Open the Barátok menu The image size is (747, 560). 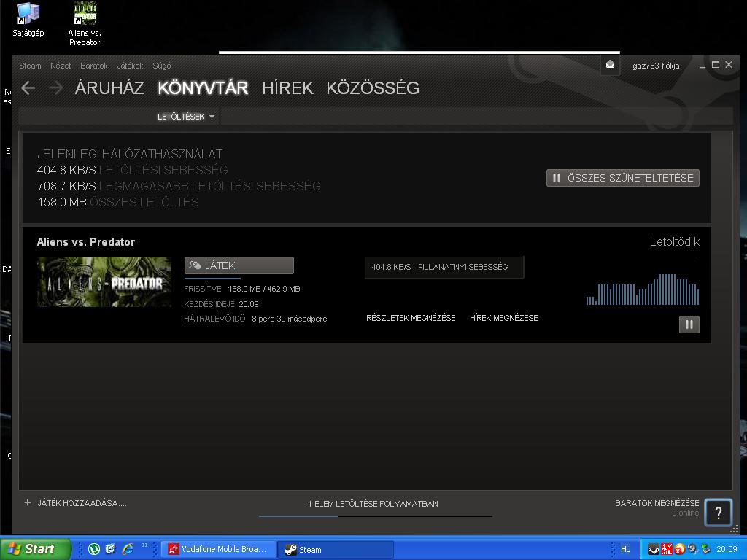(x=94, y=66)
